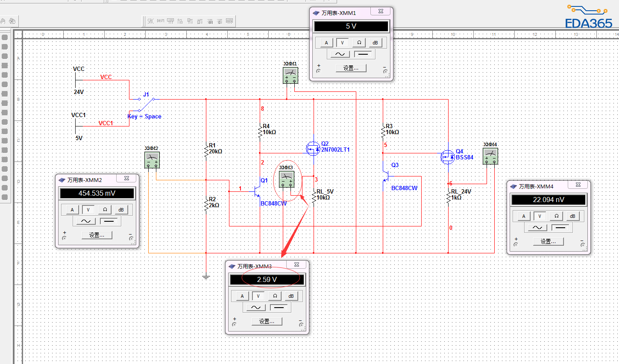Open 设置 settings on XMM1 multimeter
619x364 pixels.
tap(351, 68)
